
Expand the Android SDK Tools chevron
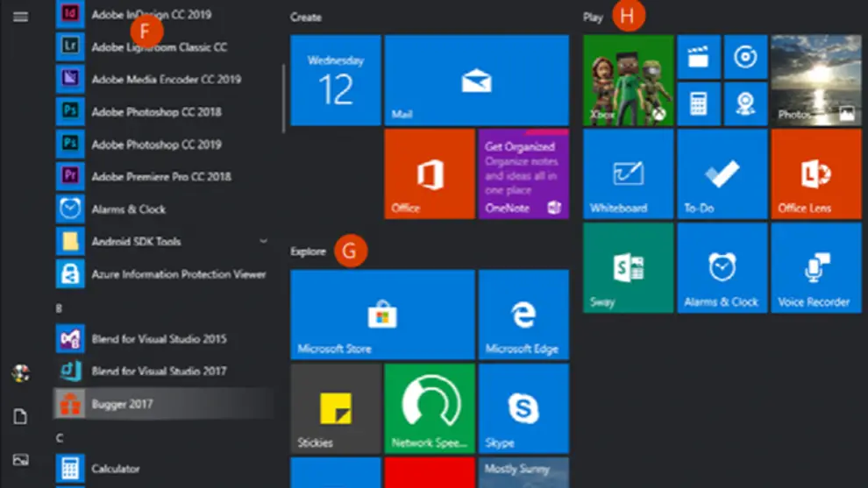[264, 241]
